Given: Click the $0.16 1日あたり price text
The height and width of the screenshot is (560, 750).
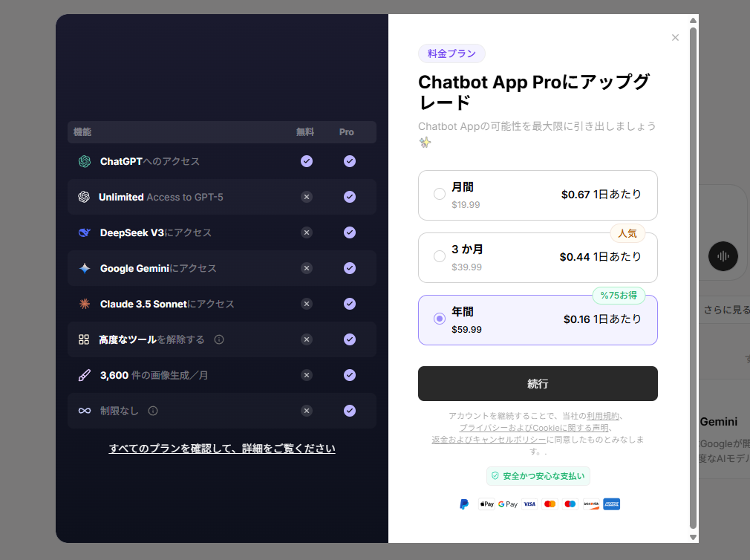Looking at the screenshot, I should coord(602,319).
